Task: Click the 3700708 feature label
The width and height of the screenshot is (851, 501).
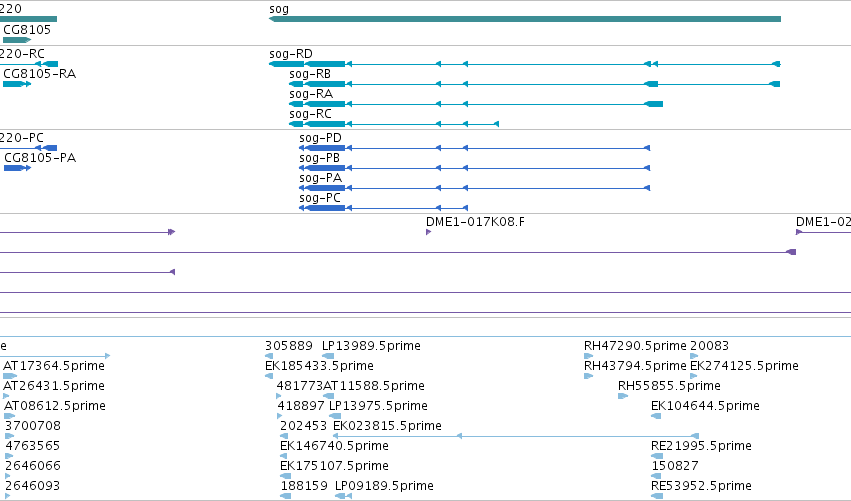Action: [x=33, y=426]
